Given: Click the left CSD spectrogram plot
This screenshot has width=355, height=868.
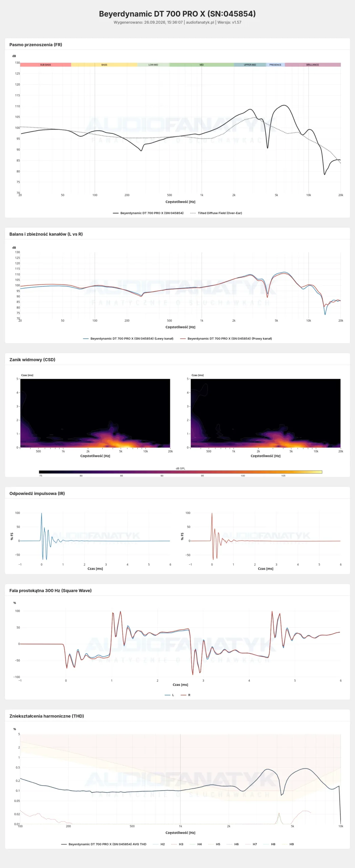Looking at the screenshot, I should pos(95,413).
